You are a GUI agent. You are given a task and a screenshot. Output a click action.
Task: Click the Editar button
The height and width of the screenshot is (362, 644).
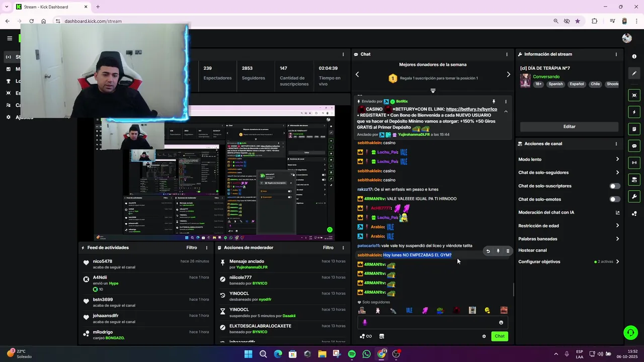click(x=569, y=127)
